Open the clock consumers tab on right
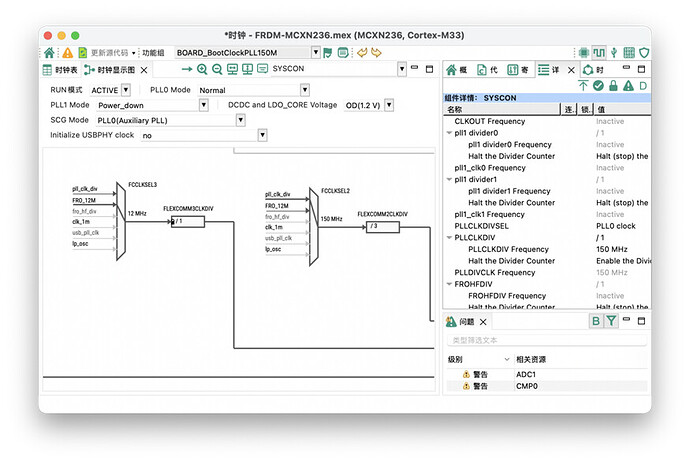 tap(593, 70)
